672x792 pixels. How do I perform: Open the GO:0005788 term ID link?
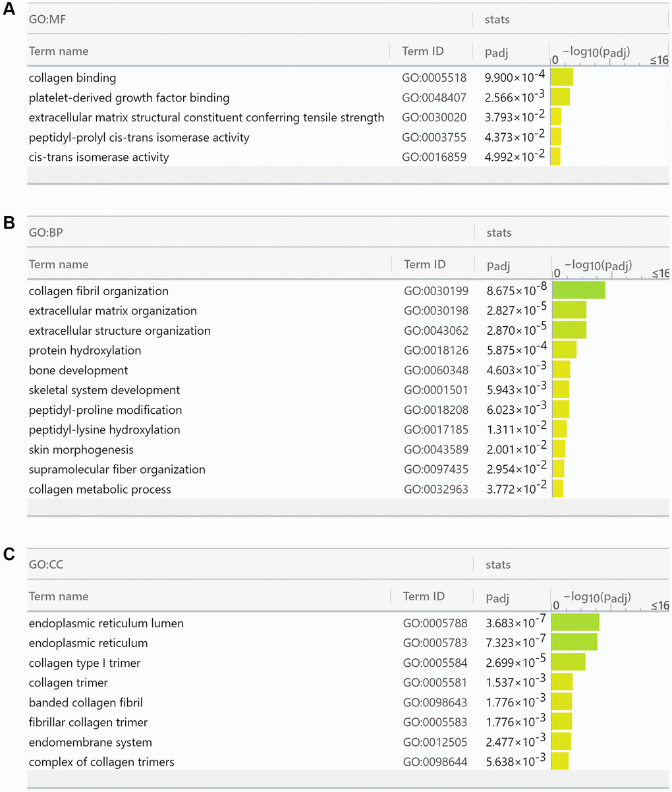(434, 623)
